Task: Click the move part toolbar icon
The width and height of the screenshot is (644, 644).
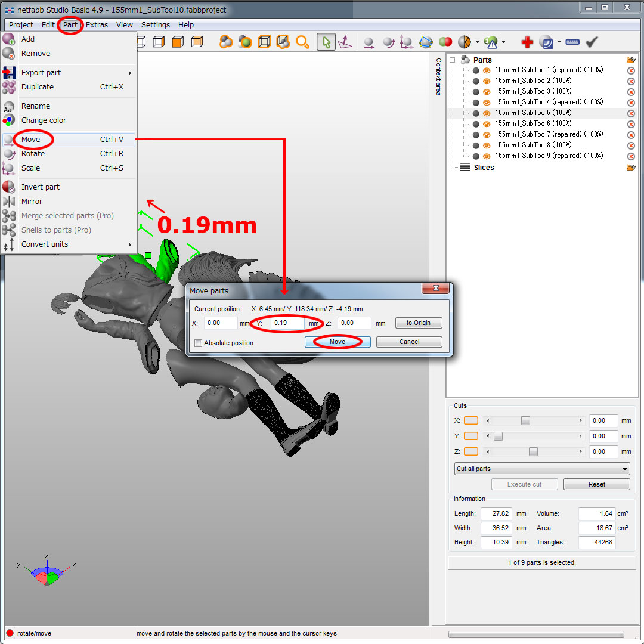Action: coord(369,42)
